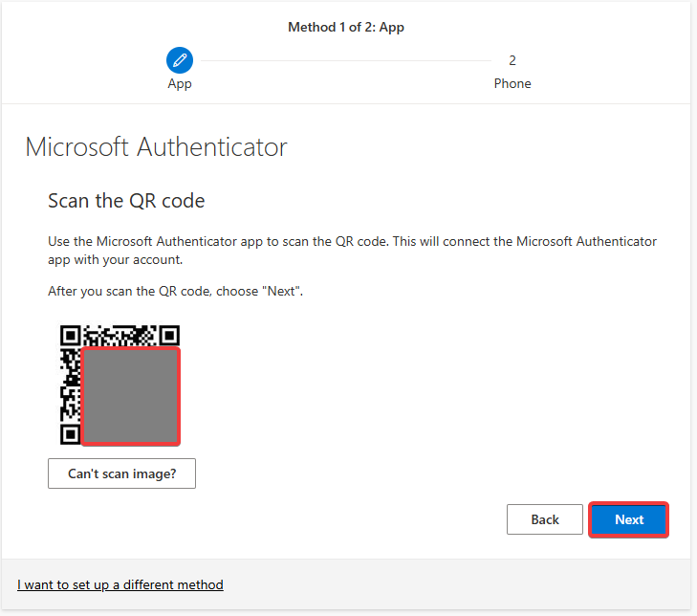Click the "Microsoft Authenticator" heading
Screen dimensions: 697x616
click(x=156, y=146)
